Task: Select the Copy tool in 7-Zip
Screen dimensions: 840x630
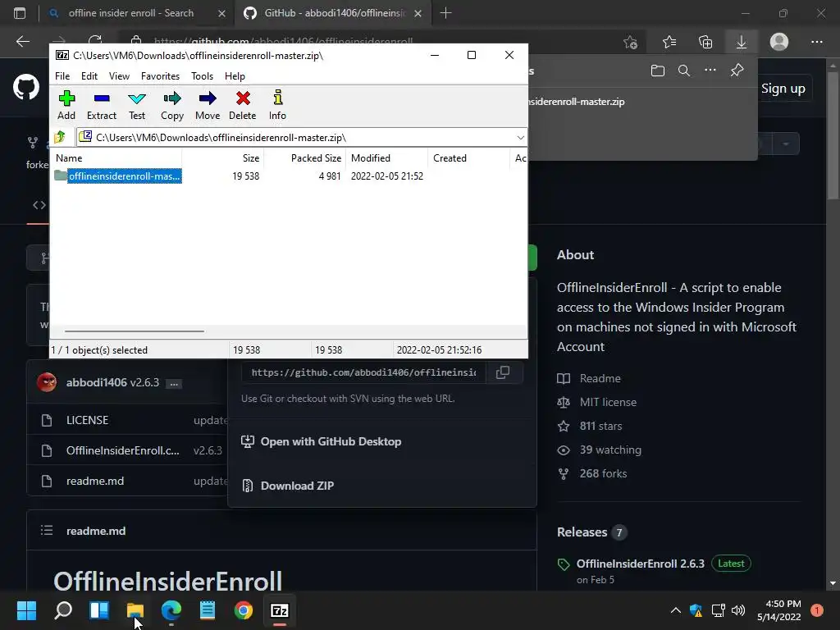Action: (172, 105)
